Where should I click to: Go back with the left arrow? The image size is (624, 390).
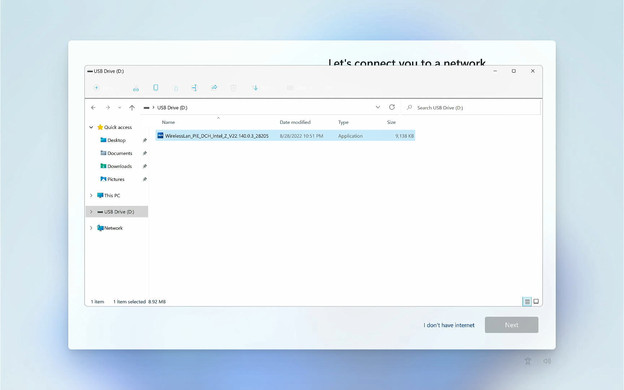pyautogui.click(x=94, y=107)
